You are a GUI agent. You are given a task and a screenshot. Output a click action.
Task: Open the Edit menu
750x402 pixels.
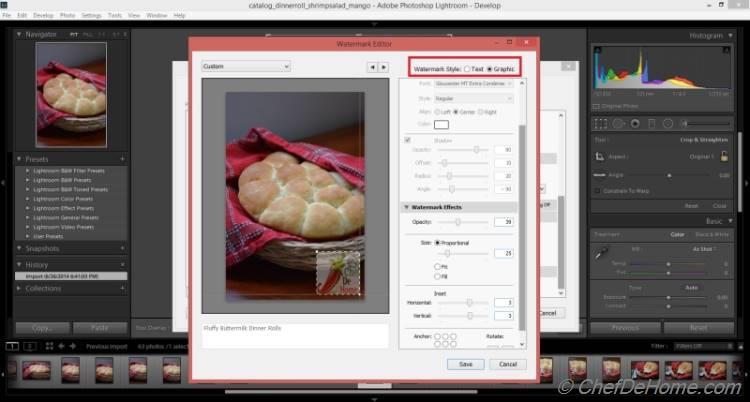(x=22, y=15)
